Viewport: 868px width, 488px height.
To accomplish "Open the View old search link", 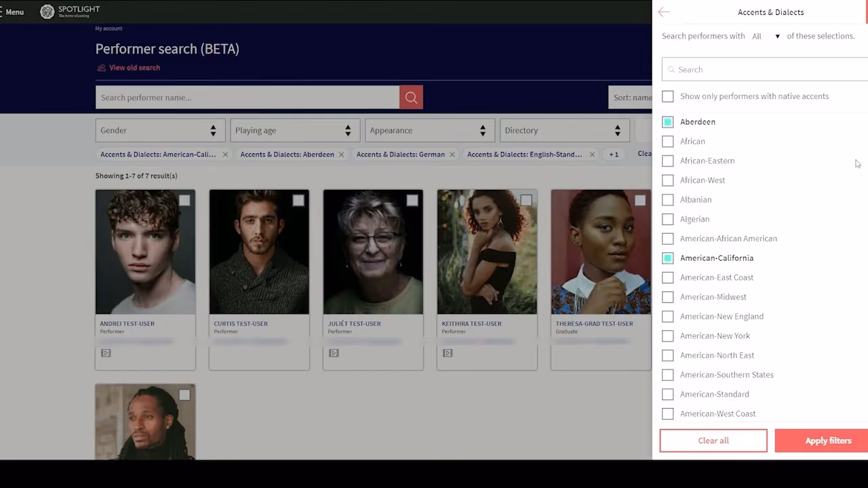I will [128, 68].
